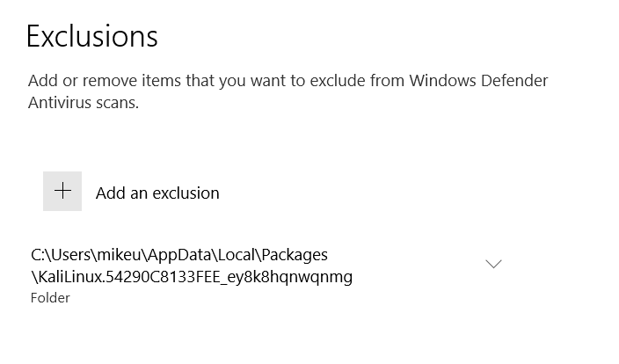This screenshot has height=364, width=619.
Task: Click the KaliLinux.54290C8133FEE path line
Action: point(192,277)
